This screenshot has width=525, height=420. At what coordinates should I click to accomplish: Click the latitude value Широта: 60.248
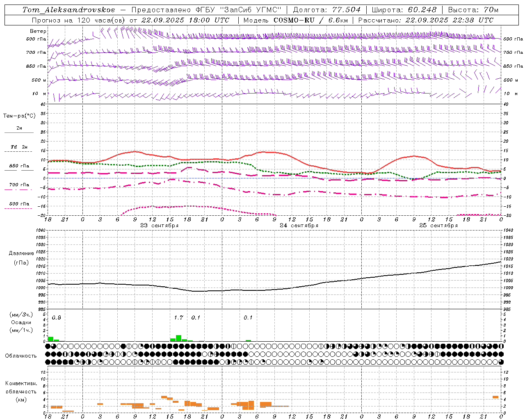pos(404,10)
